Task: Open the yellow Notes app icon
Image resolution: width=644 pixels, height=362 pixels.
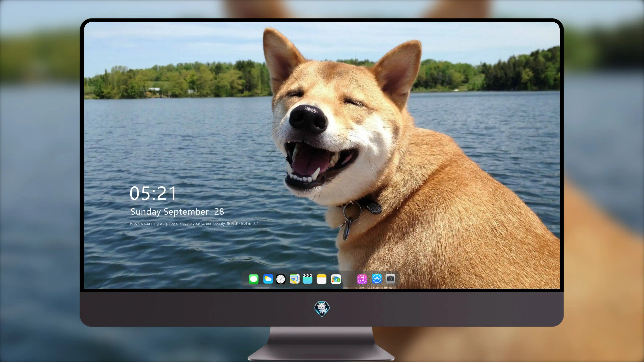Action: pyautogui.click(x=321, y=279)
